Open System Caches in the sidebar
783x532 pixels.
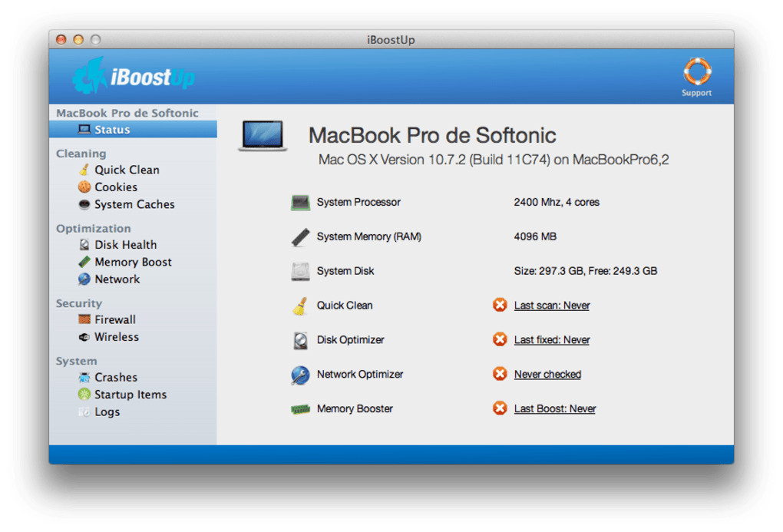click(134, 204)
